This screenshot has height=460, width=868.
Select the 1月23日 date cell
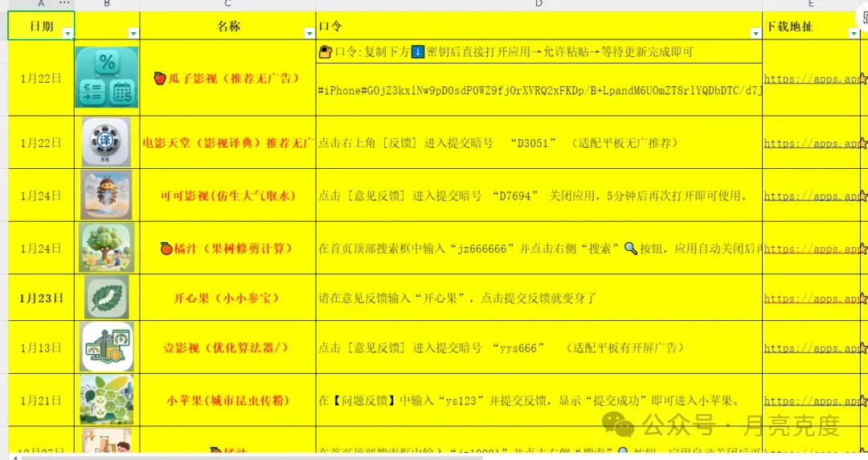point(41,298)
